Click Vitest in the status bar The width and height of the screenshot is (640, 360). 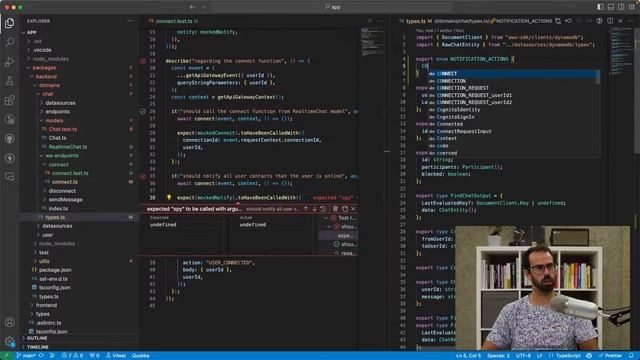pos(116,356)
